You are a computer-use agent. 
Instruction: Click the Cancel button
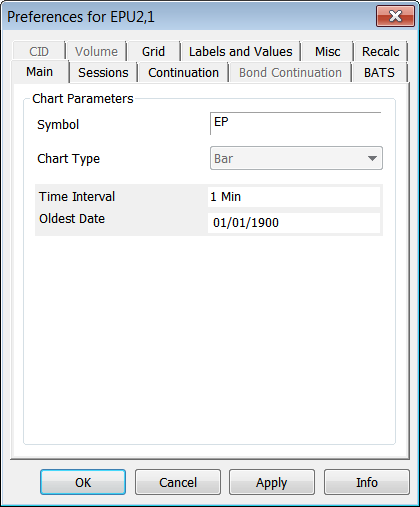[178, 482]
